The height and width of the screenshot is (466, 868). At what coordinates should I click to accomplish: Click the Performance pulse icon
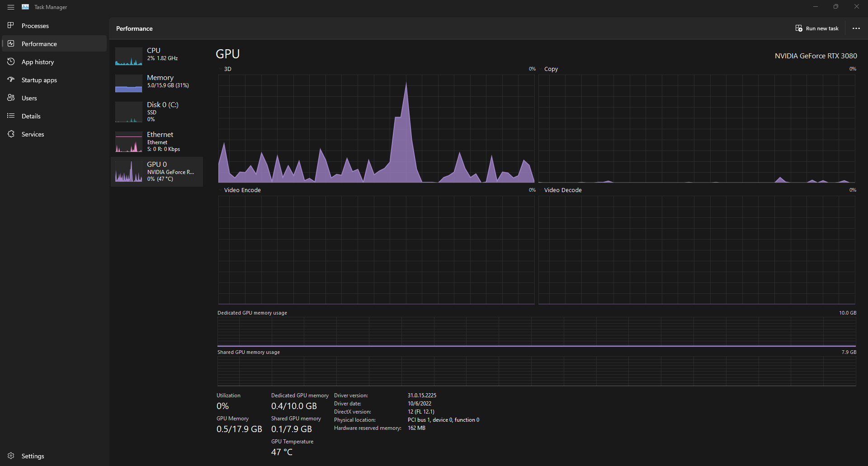(x=11, y=43)
